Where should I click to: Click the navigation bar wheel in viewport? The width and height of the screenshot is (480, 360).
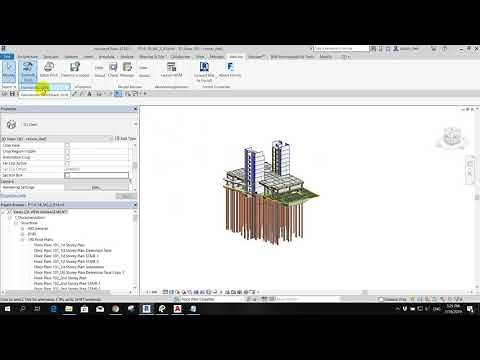470,164
